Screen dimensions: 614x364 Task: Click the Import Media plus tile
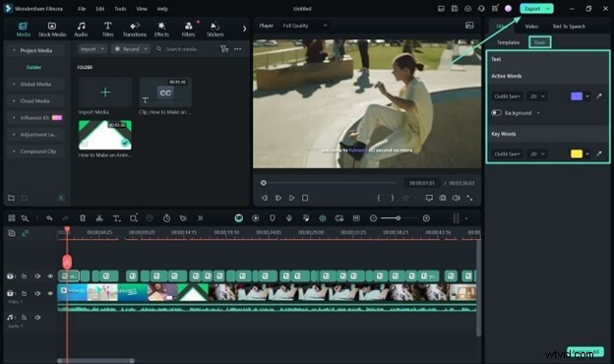(105, 92)
